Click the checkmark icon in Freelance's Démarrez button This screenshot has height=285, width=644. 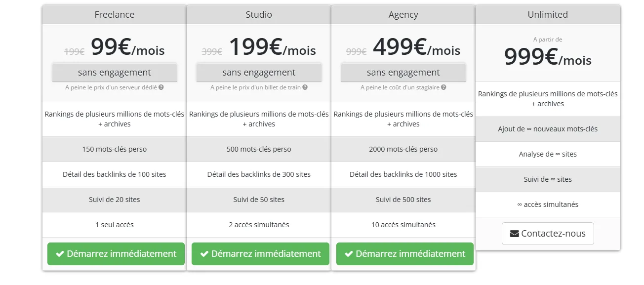[x=60, y=254]
